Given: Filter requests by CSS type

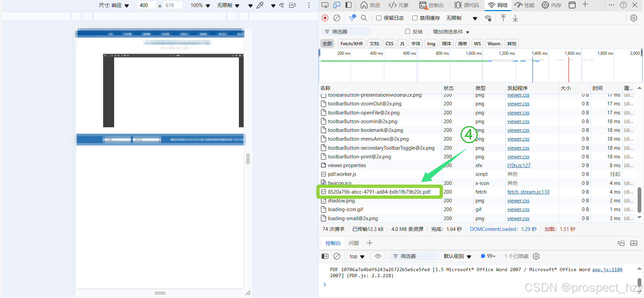Looking at the screenshot, I should pyautogui.click(x=389, y=44).
